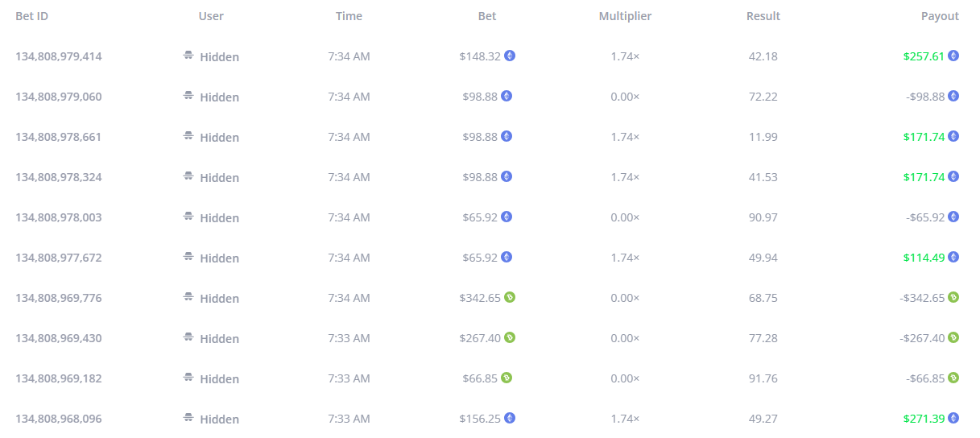Click the Ethereum icon next to $257.61 payout

coord(953,56)
